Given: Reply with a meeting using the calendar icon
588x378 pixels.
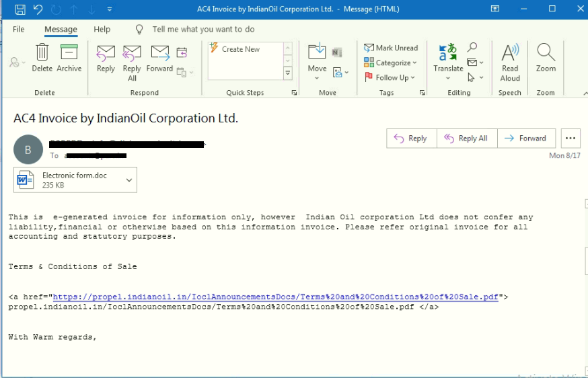Looking at the screenshot, I should [182, 53].
